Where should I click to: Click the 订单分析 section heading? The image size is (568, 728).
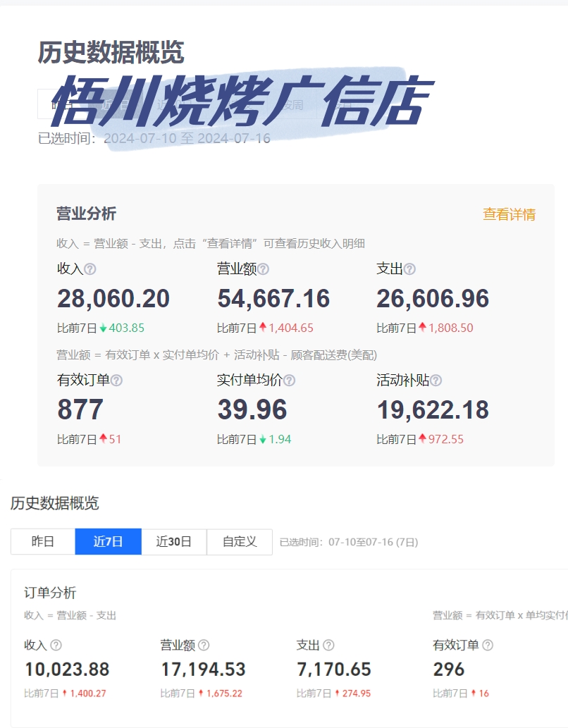[x=50, y=593]
